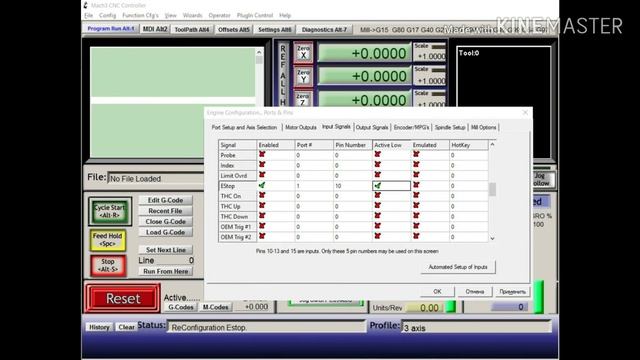Enable the THC Down signal
This screenshot has width=640, height=360.
tap(262, 216)
